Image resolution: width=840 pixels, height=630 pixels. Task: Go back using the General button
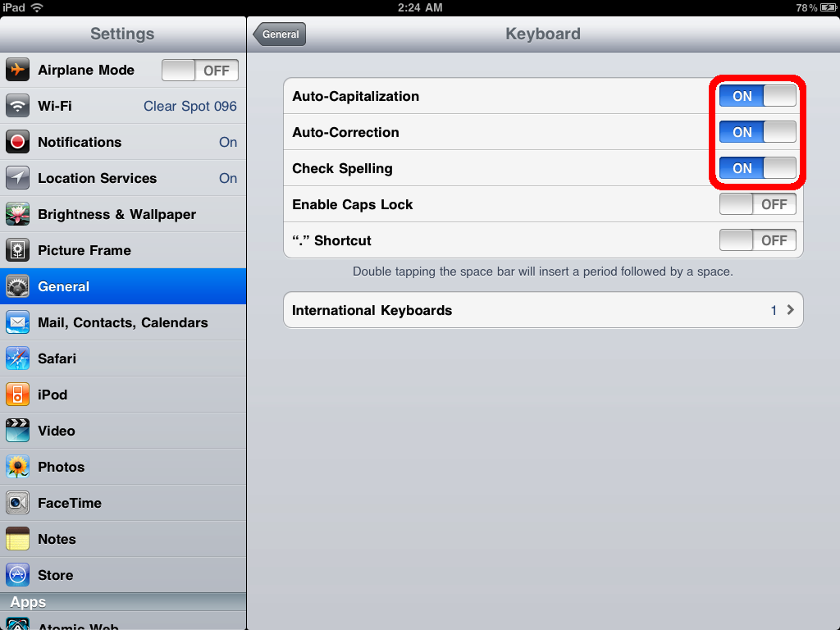point(279,34)
